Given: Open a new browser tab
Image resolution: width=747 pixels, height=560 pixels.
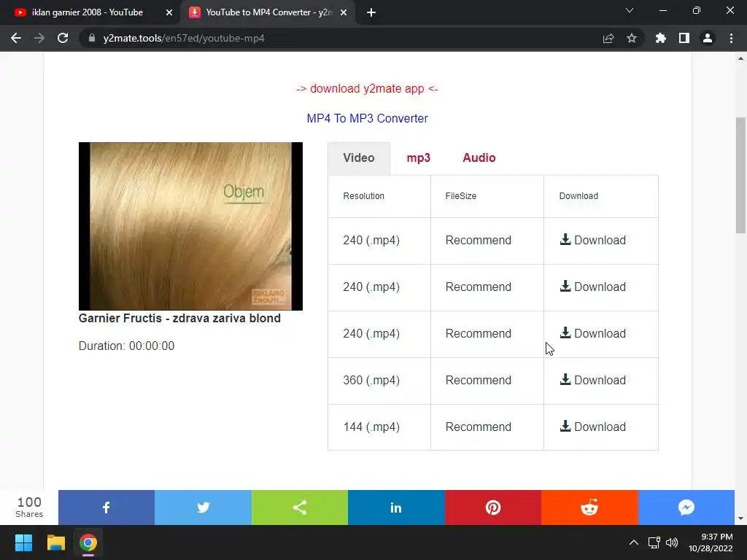Looking at the screenshot, I should (371, 12).
